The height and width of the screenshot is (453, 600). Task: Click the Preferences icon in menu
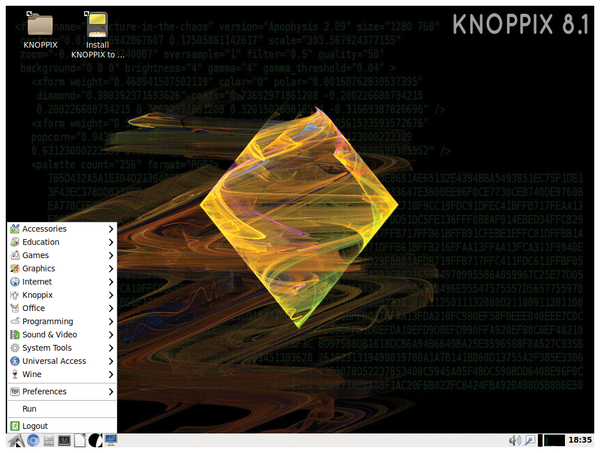15,392
